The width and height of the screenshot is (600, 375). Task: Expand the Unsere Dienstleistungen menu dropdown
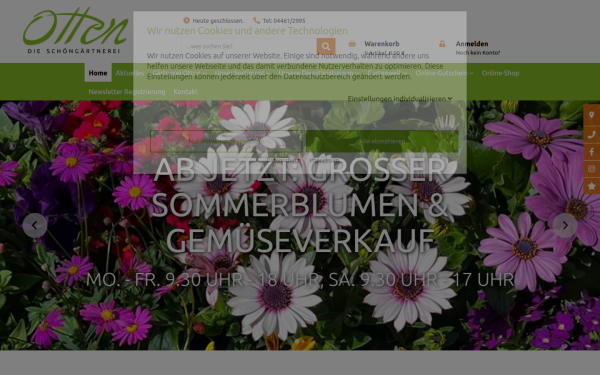pos(319,73)
